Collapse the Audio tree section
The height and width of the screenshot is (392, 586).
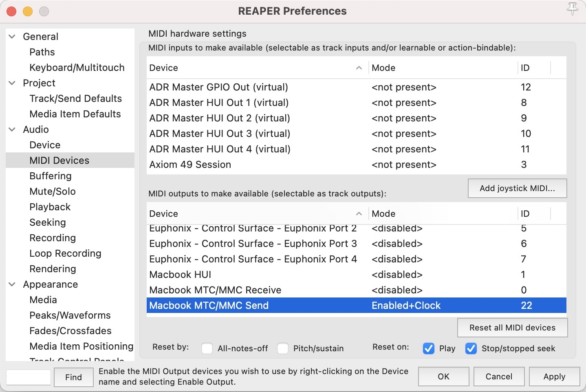(12, 130)
